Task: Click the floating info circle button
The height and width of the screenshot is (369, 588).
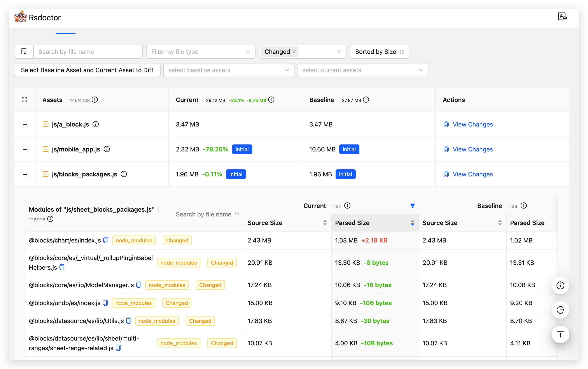Action: [560, 285]
